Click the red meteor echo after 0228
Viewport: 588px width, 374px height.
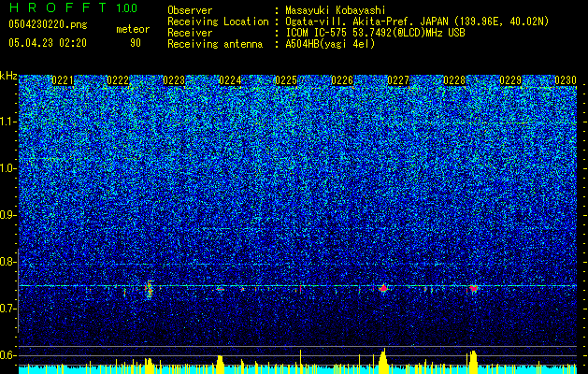click(x=473, y=289)
